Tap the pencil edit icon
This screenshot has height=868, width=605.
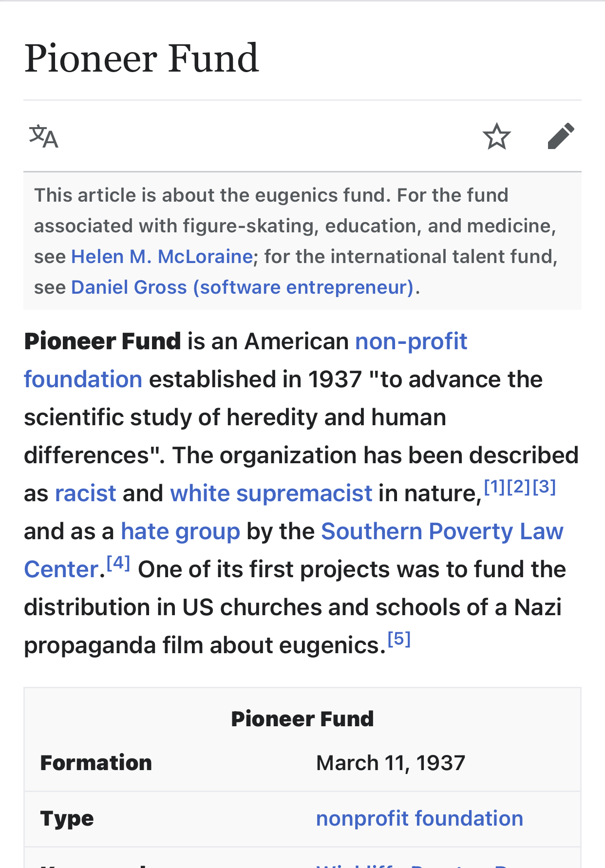click(561, 136)
